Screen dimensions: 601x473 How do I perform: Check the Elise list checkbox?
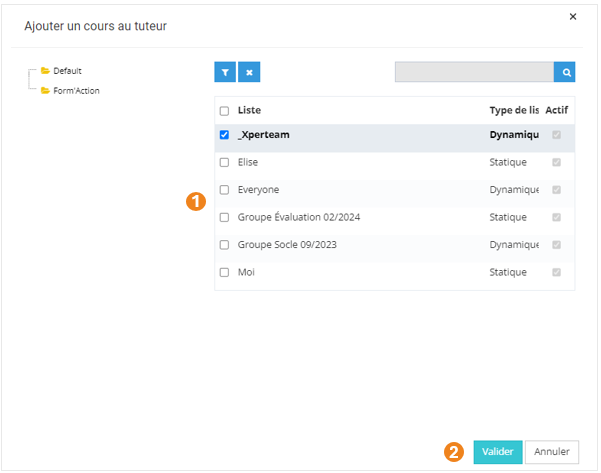click(224, 162)
